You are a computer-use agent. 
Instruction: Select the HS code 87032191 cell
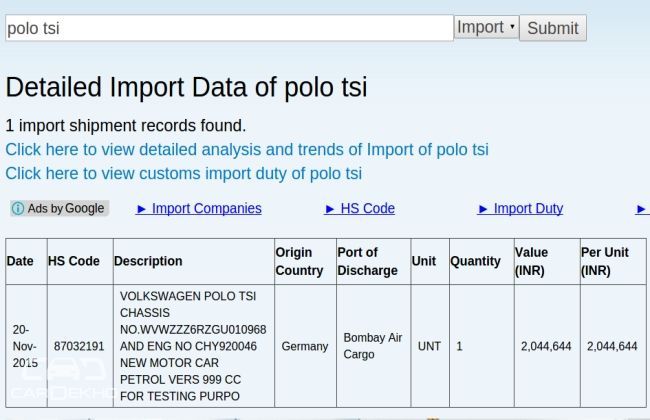click(80, 346)
